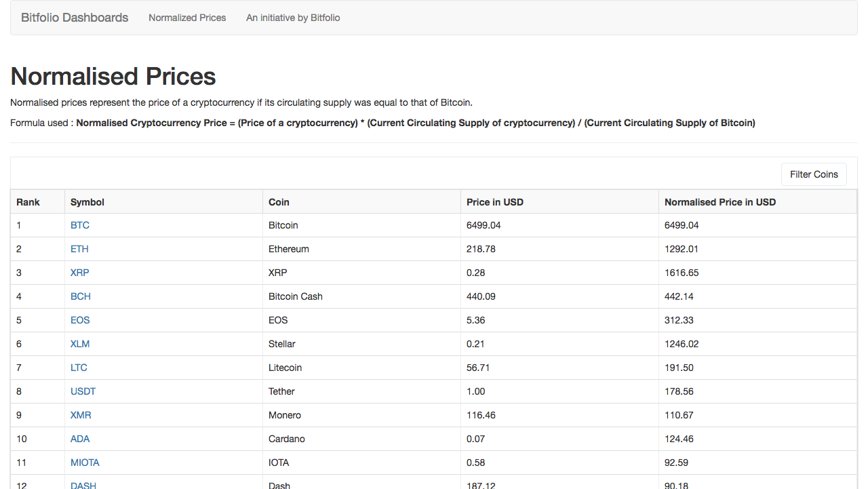Open the BCH symbol link
Screen dimensions: 868x489
(x=81, y=296)
